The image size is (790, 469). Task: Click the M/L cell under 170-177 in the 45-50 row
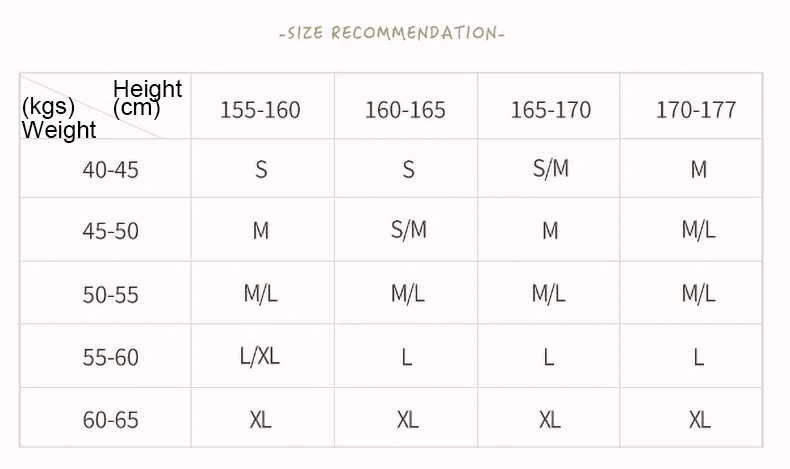coord(698,230)
